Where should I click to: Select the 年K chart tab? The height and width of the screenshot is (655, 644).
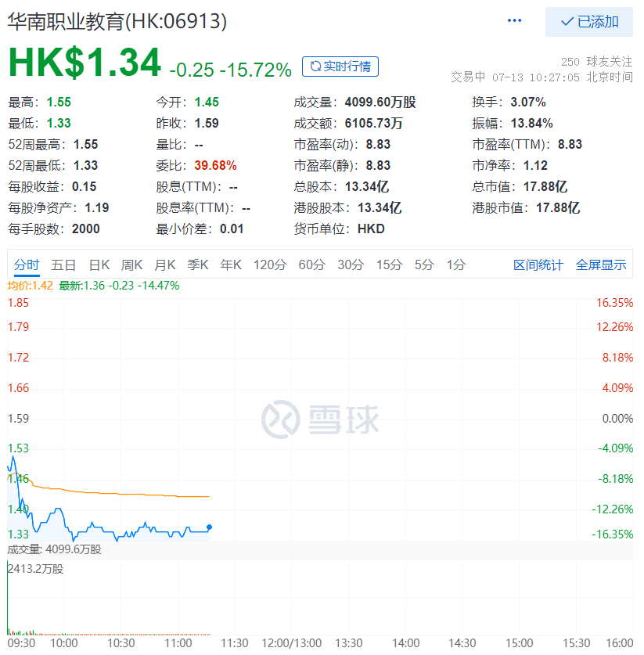231,265
